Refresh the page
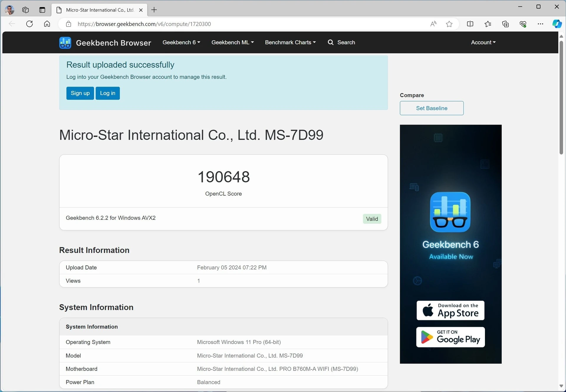 pyautogui.click(x=29, y=24)
